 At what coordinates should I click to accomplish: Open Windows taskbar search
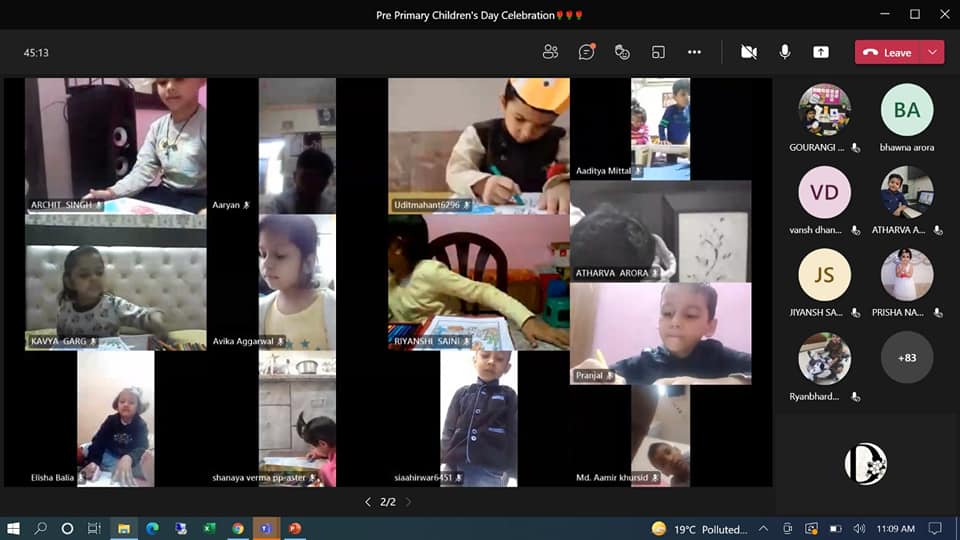40,528
